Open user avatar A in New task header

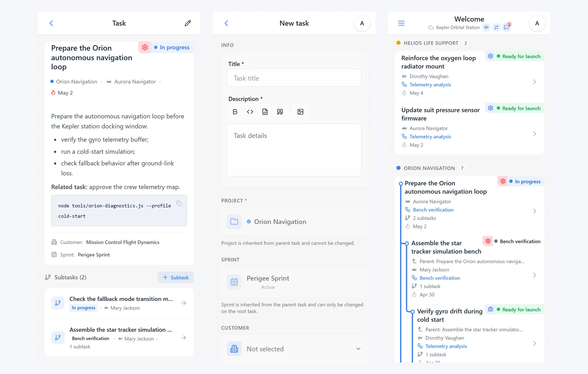[362, 23]
